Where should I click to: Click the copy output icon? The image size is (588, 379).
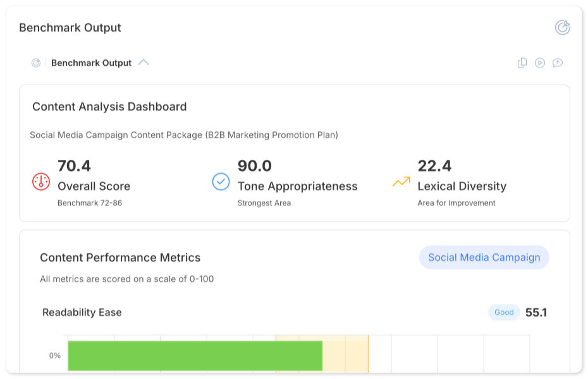click(x=522, y=63)
